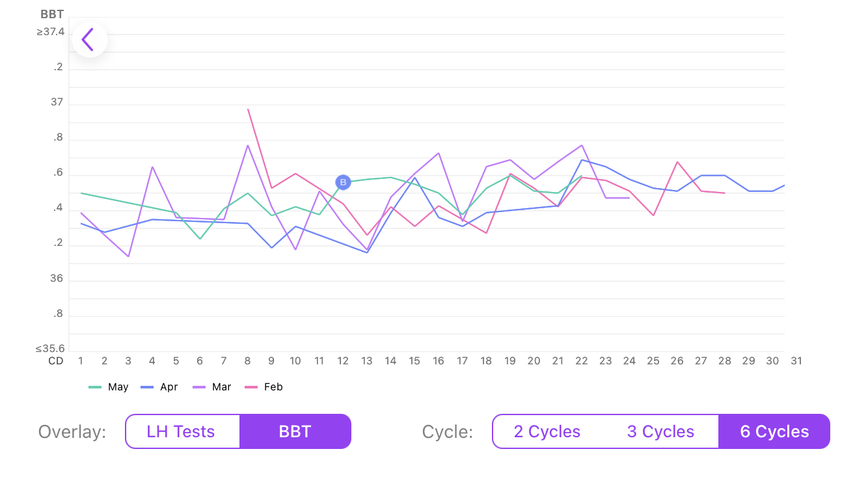Screen dimensions: 868x488
Task: Click cycle day 28 on the axis
Action: coord(725,361)
